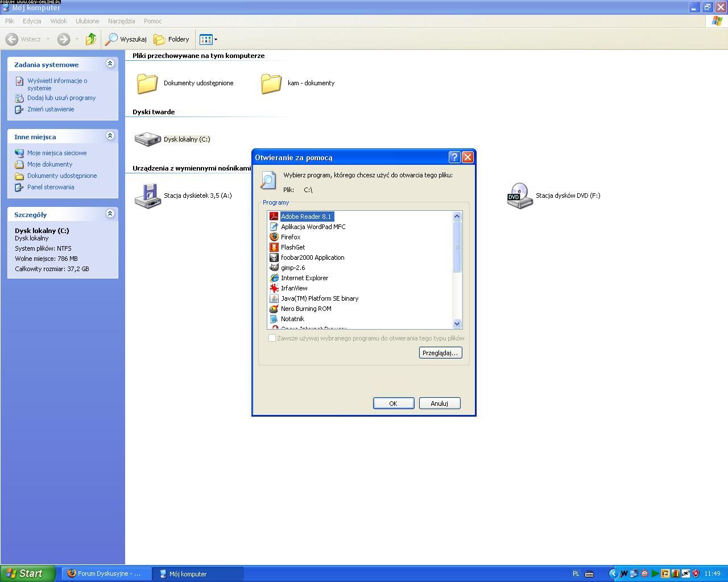
Task: Open 'Dodaj lub usuń programy' link
Action: (61, 98)
